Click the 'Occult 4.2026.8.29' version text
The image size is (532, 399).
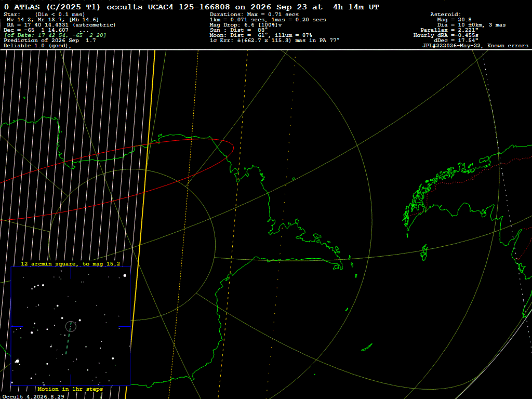(x=33, y=396)
